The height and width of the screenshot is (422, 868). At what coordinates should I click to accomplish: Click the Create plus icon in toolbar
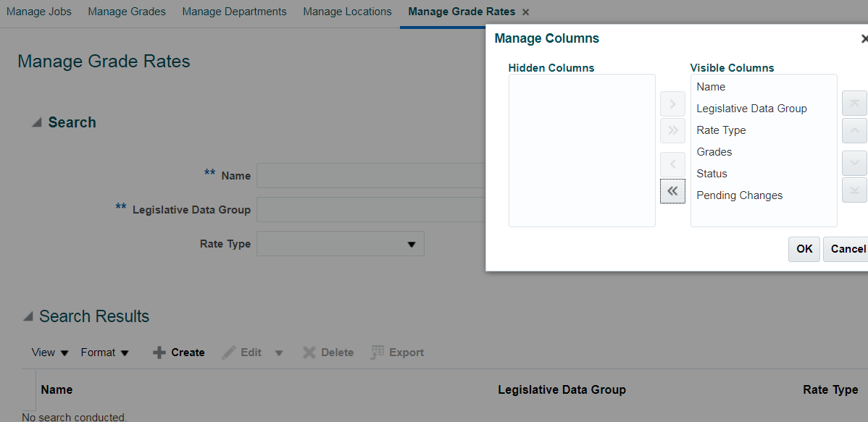point(159,353)
